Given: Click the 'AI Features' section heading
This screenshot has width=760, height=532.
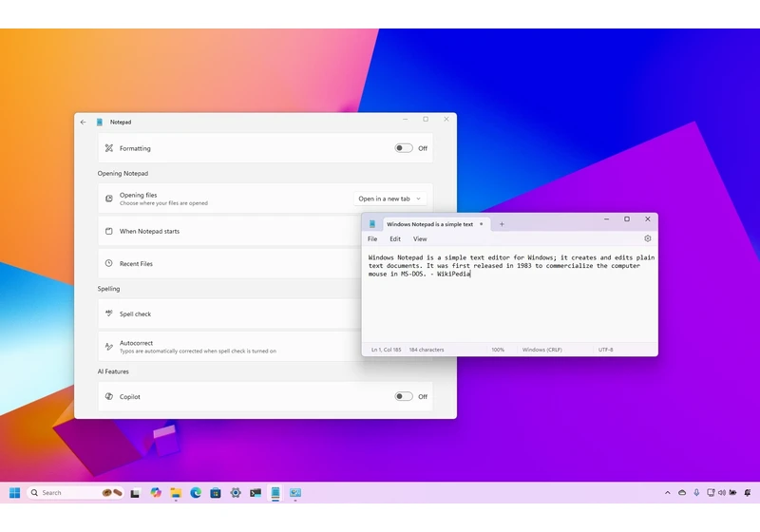Looking at the screenshot, I should click(x=113, y=371).
